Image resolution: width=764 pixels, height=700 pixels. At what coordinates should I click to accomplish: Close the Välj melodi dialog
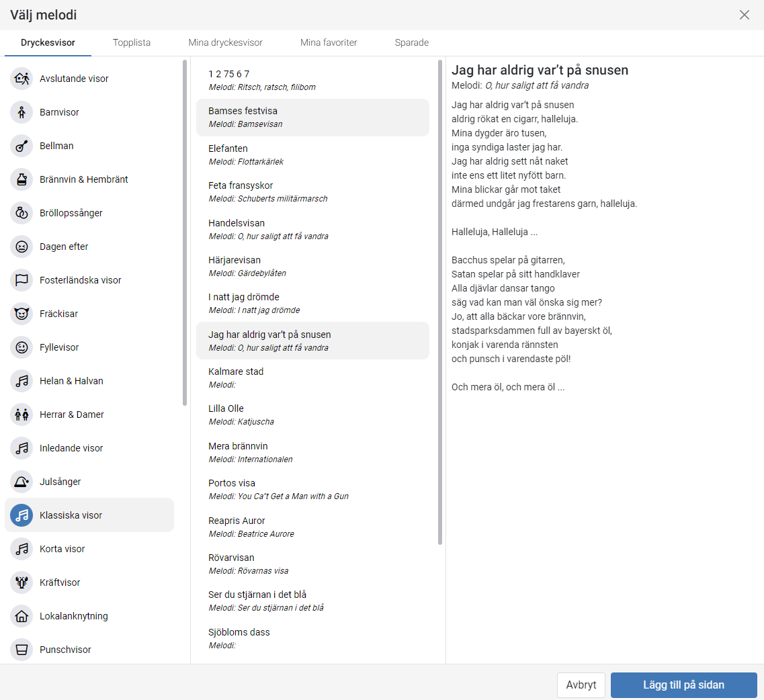[x=744, y=15]
